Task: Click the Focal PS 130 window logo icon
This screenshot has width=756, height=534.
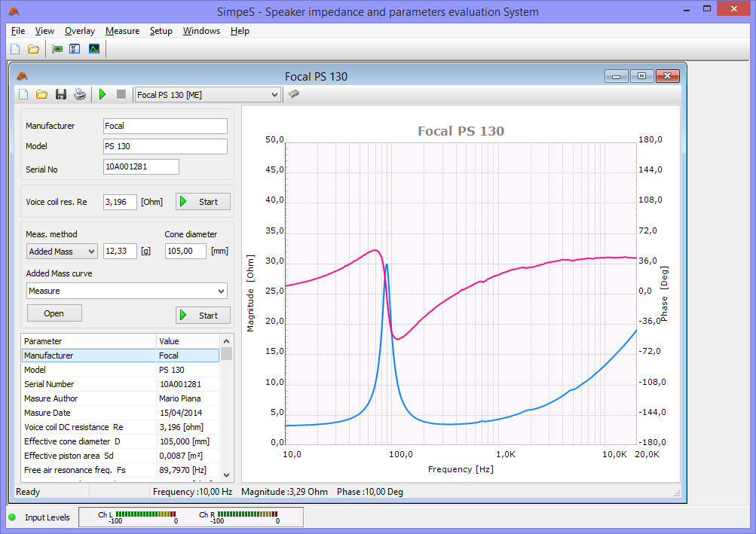Action: coord(22,76)
